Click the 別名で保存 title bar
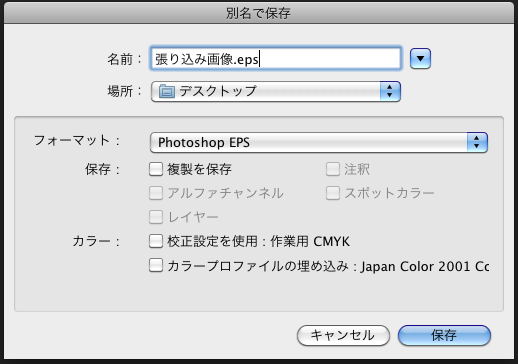518x364 pixels. click(x=259, y=13)
